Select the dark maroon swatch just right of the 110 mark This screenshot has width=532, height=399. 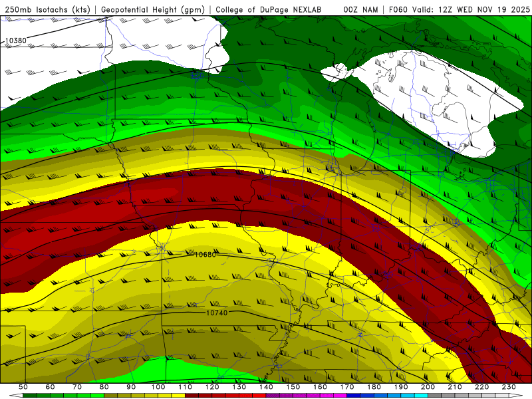point(192,396)
